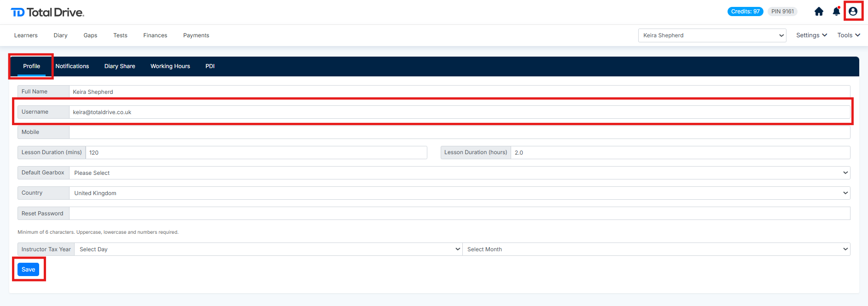The height and width of the screenshot is (306, 868).
Task: Click the Credits: 97 badge
Action: [745, 12]
